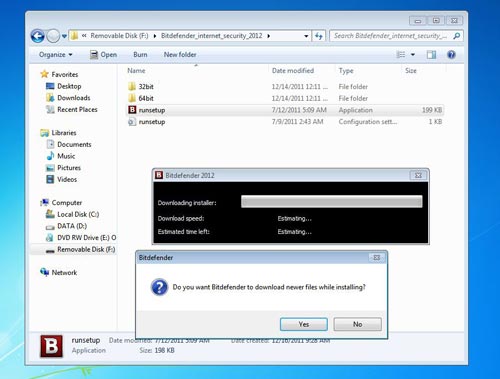Image resolution: width=500 pixels, height=379 pixels.
Task: Sort by the Type column header
Action: (x=346, y=71)
